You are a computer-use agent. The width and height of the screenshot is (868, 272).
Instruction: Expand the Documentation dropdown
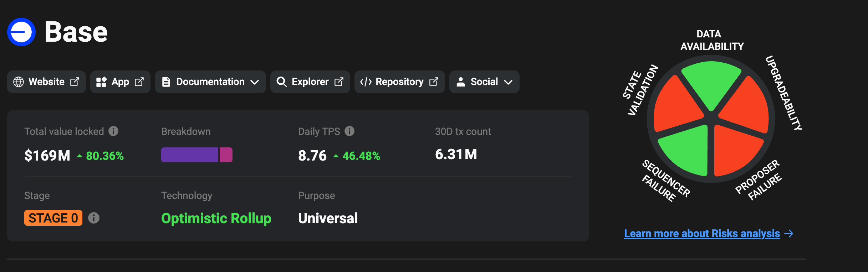(x=210, y=82)
